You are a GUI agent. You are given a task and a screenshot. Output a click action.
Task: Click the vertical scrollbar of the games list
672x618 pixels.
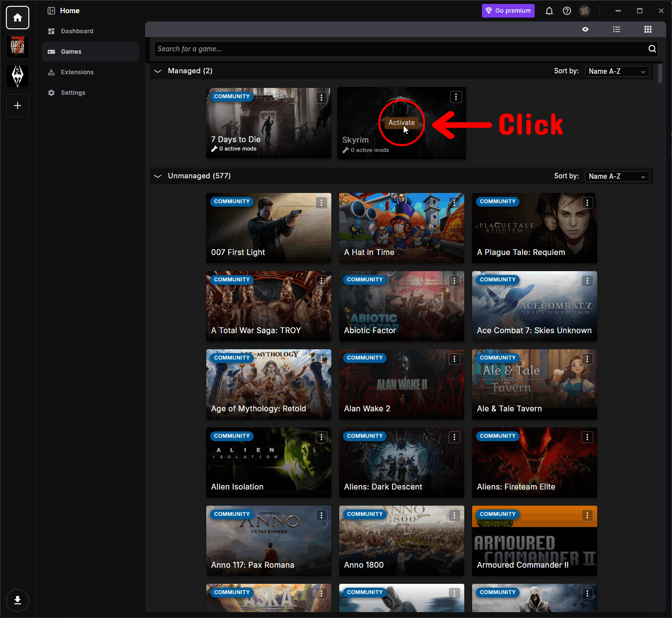tap(660, 73)
